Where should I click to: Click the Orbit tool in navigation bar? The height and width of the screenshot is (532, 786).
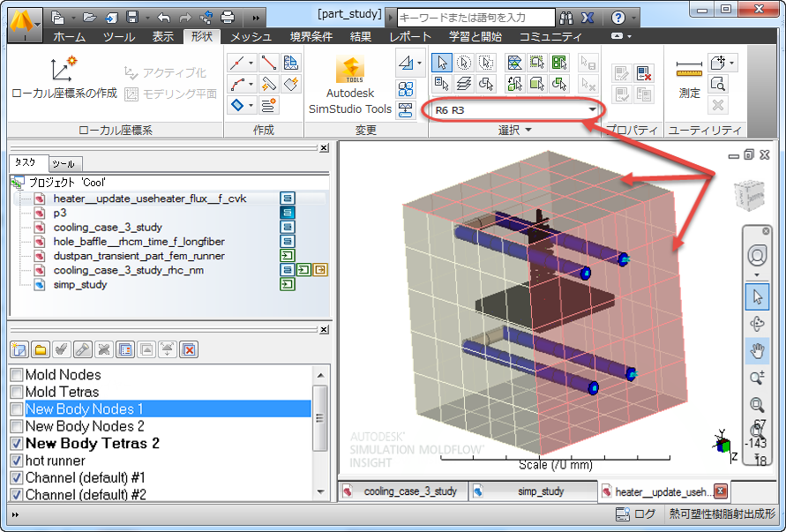[757, 324]
